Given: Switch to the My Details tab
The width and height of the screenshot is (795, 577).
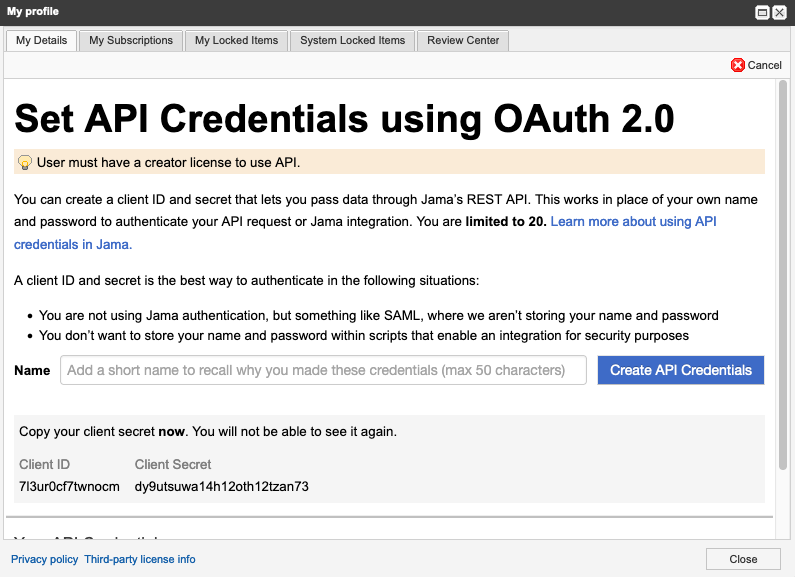Looking at the screenshot, I should pyautogui.click(x=42, y=41).
